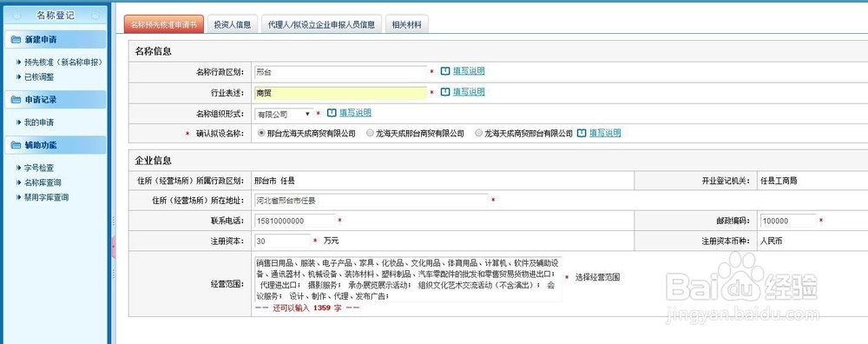Click the 还可以输入 1359 字 counter text
The image size is (868, 344).
point(307,308)
